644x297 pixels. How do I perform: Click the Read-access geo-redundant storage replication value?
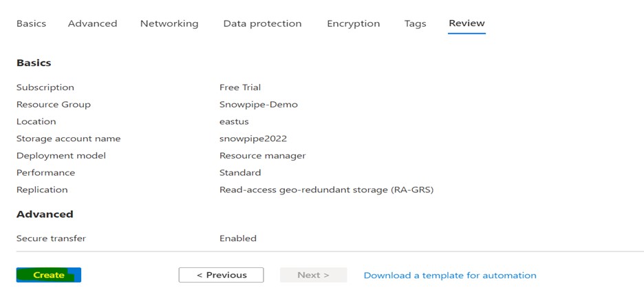(326, 190)
